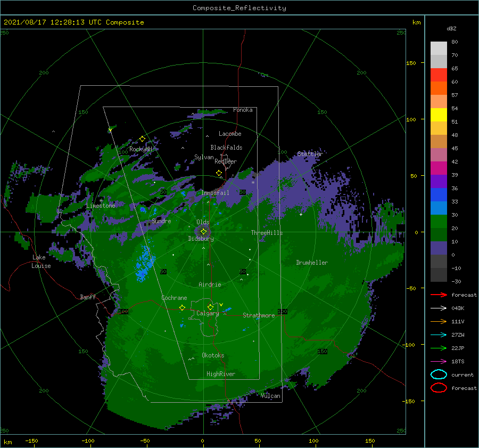Select royal blue 33-36 dBZ swatch
Viewport: 479px width, 448px height.
click(x=439, y=194)
